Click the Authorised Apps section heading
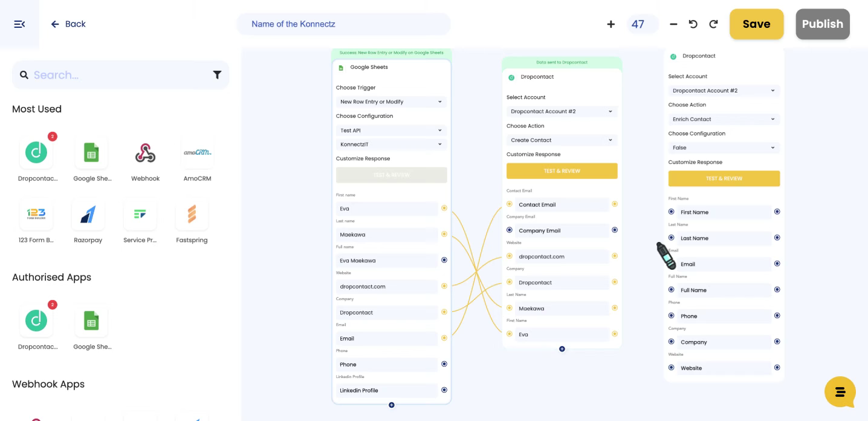 pos(51,277)
